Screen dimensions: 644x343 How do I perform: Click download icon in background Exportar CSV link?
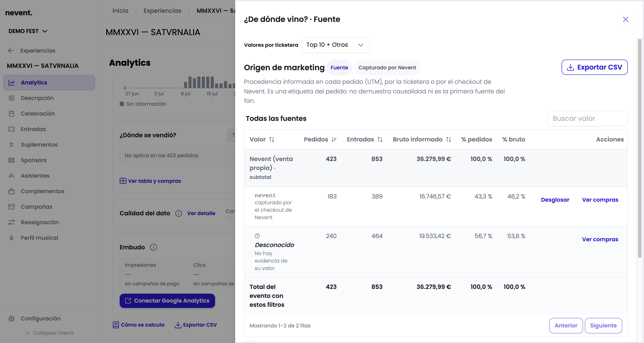(x=178, y=325)
